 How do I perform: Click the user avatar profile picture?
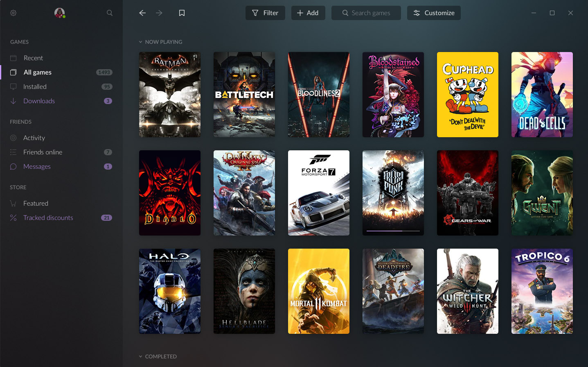pos(60,13)
